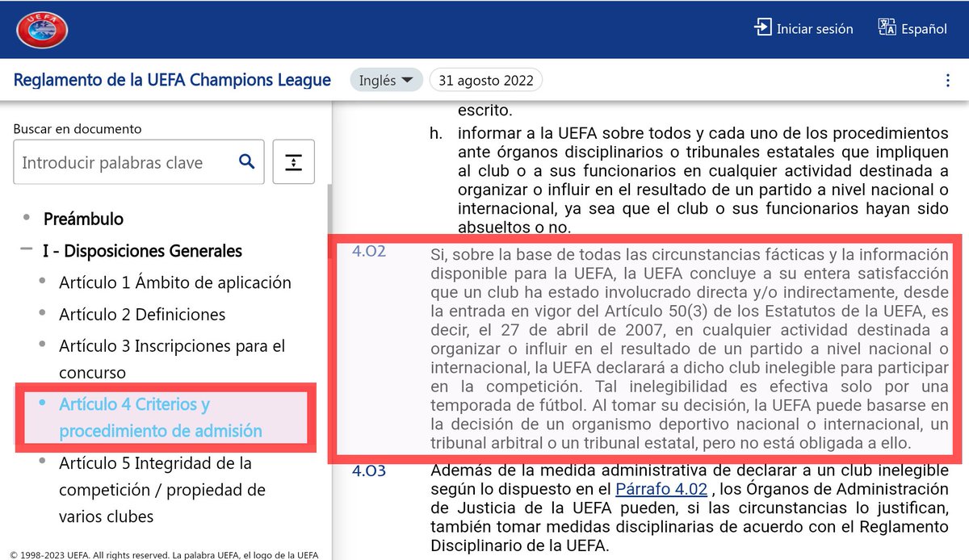Go to Artículo 2 Definiciones
Screen dimensions: 969x560
coord(142,315)
